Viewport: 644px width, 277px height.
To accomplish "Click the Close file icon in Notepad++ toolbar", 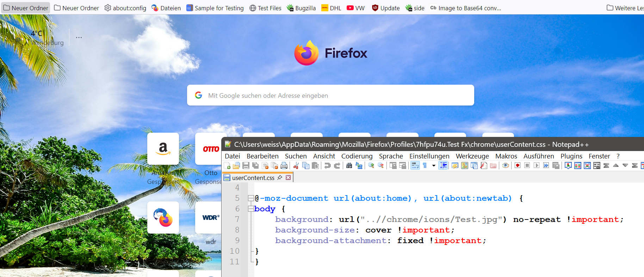I will pyautogui.click(x=265, y=165).
